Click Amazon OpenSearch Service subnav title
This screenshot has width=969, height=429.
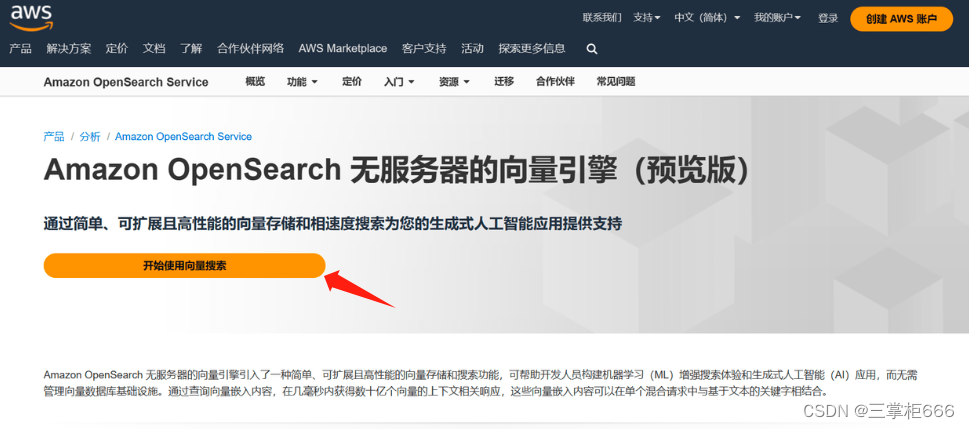click(x=126, y=82)
